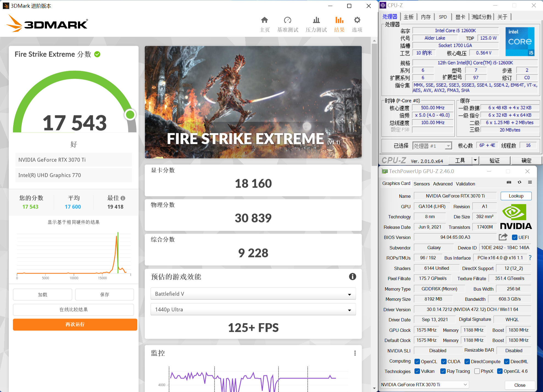Screen dimensions: 543x392
Task: Switch to CPU-Z SPD tab
Action: point(442,17)
